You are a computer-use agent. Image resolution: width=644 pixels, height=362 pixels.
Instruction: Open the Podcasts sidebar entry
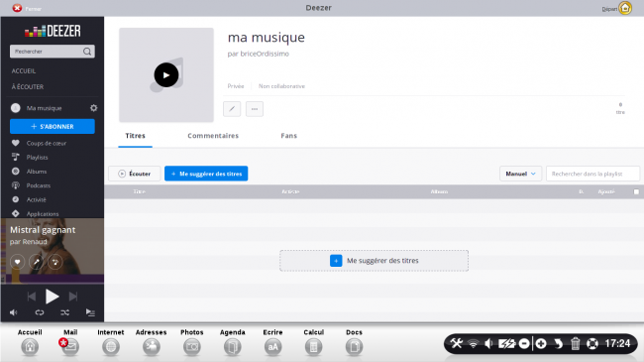coord(39,185)
